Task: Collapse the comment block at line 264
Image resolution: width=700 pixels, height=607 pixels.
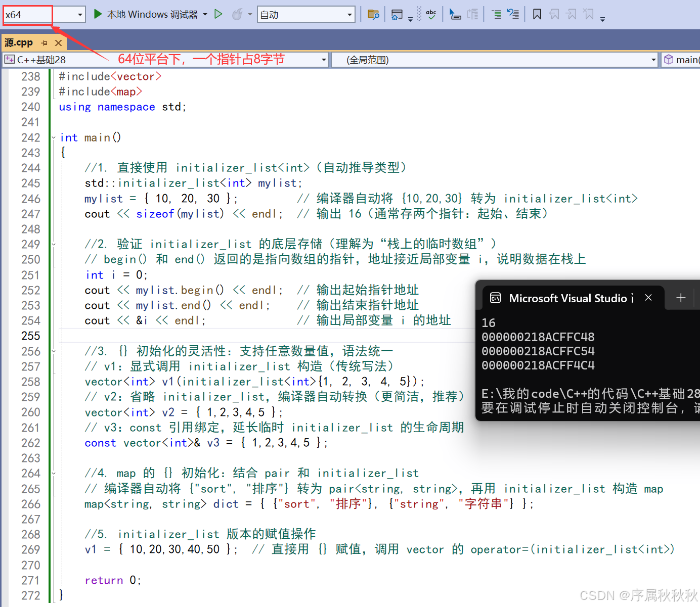Action: [54, 473]
